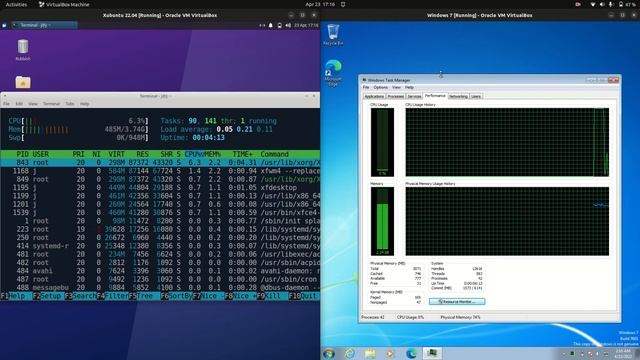Open Windows Media Player from the taskbar
The height and width of the screenshot is (360, 640).
390,353
